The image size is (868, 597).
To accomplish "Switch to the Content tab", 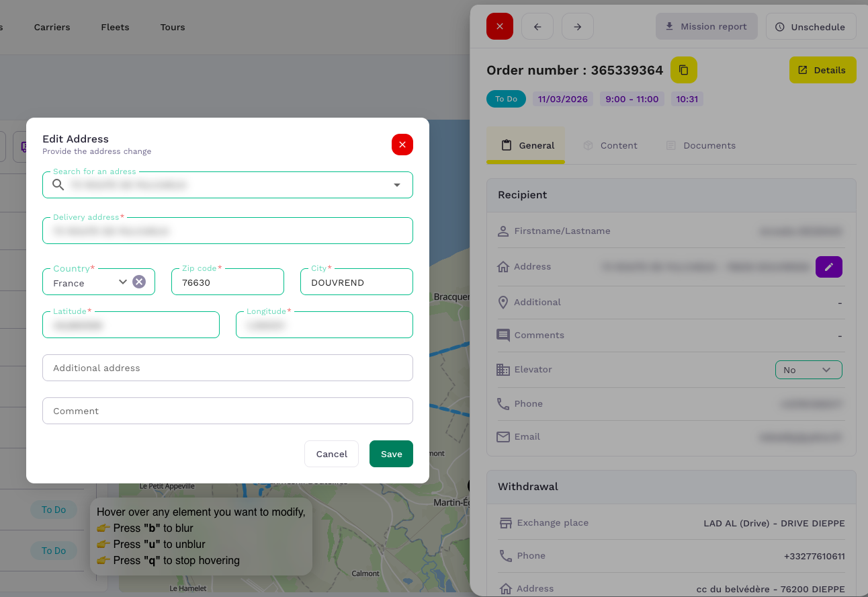I will coord(610,145).
